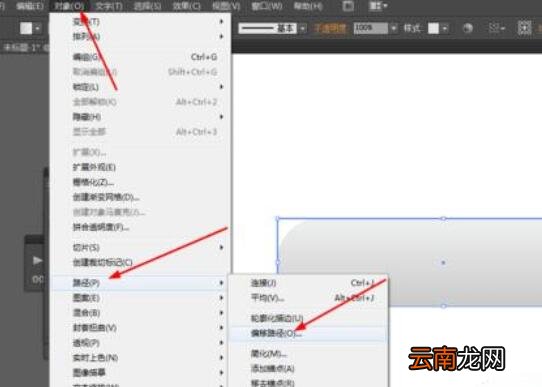Click the 样式 graphic style swatch

433,28
